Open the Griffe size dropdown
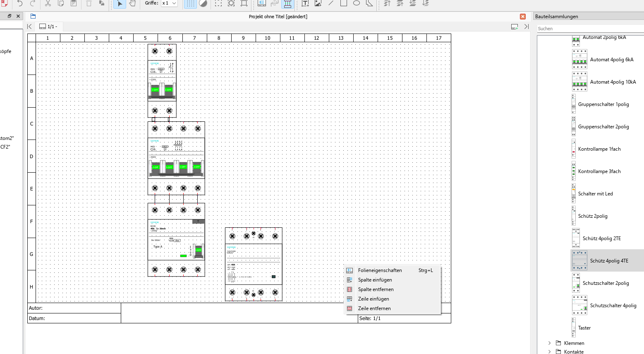Screen dimensions: 644x354 169,3
